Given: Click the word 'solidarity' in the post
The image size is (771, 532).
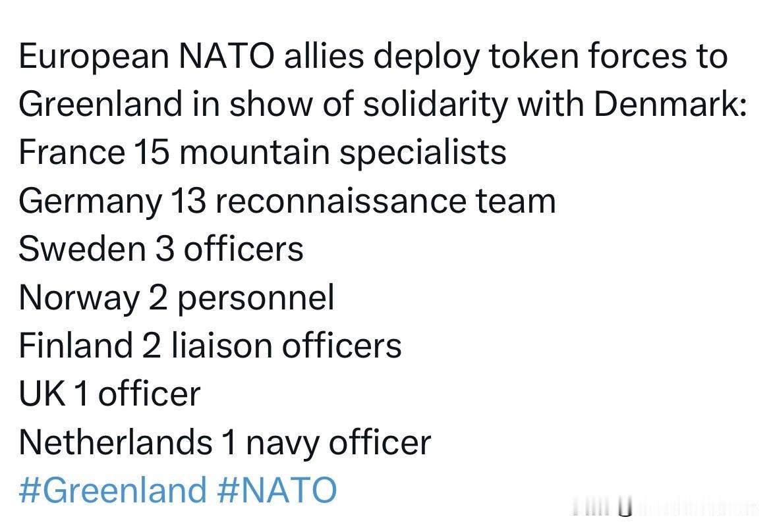Looking at the screenshot, I should 435,105.
